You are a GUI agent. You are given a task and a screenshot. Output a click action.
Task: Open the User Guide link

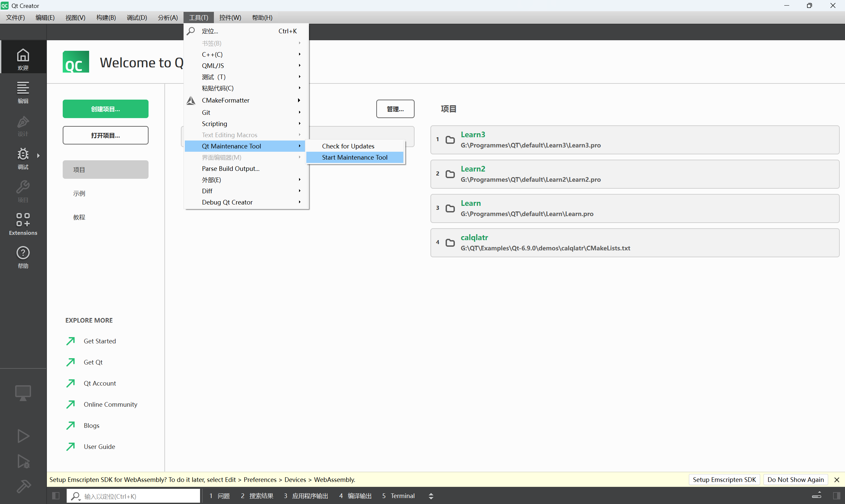(x=99, y=447)
